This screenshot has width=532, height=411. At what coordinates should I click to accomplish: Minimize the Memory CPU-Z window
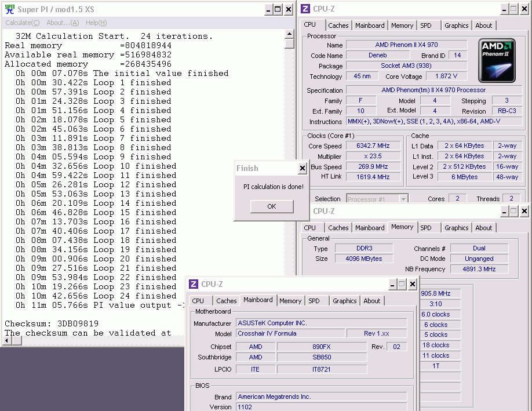click(504, 212)
